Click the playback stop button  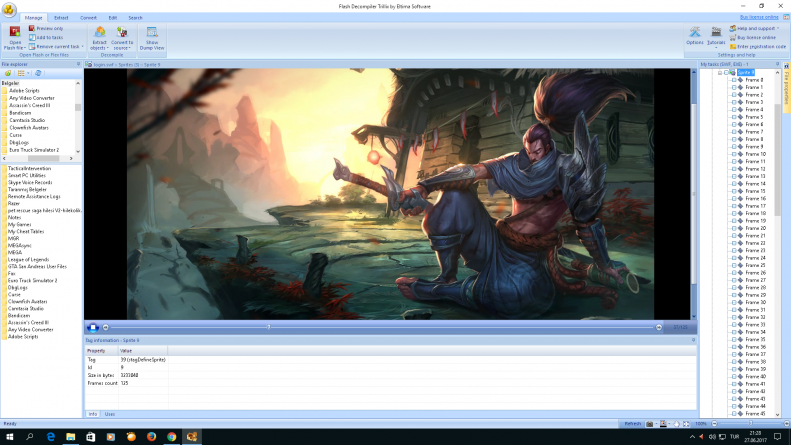[93, 327]
